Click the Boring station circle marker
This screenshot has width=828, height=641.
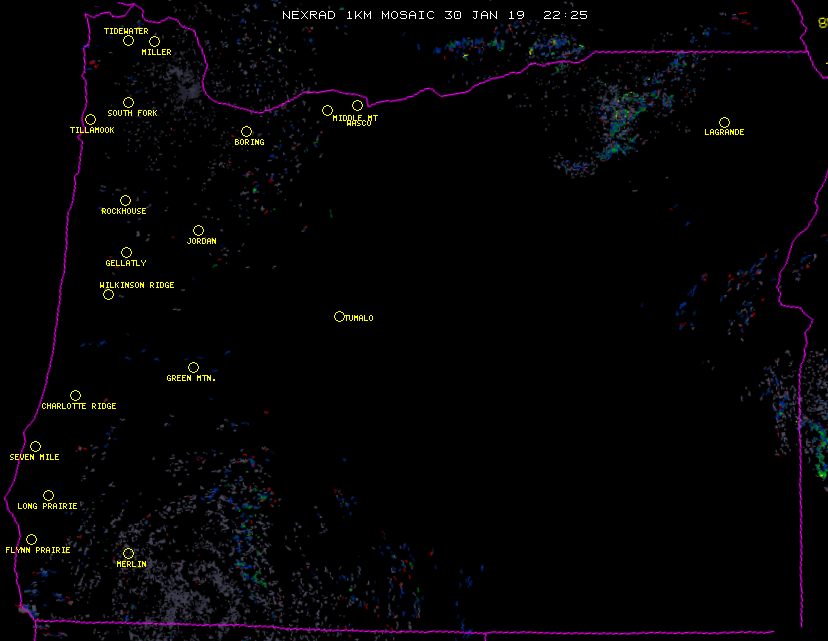pos(246,132)
